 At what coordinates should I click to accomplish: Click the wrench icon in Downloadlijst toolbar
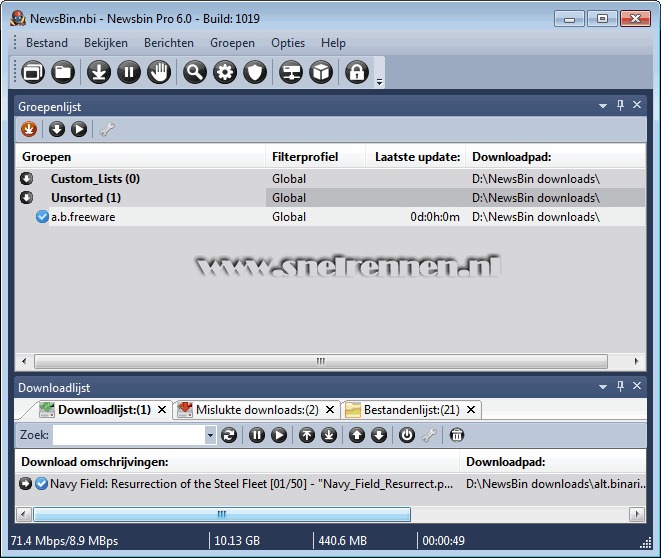(429, 435)
